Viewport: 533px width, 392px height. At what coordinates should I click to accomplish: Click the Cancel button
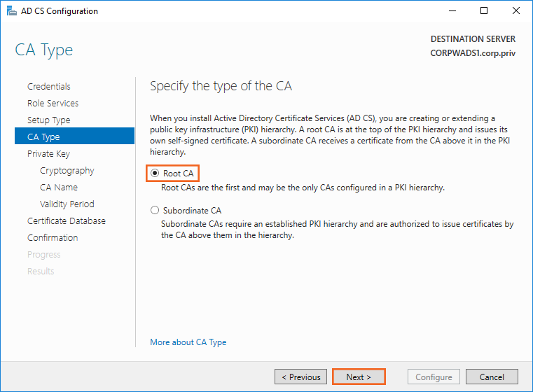(492, 377)
